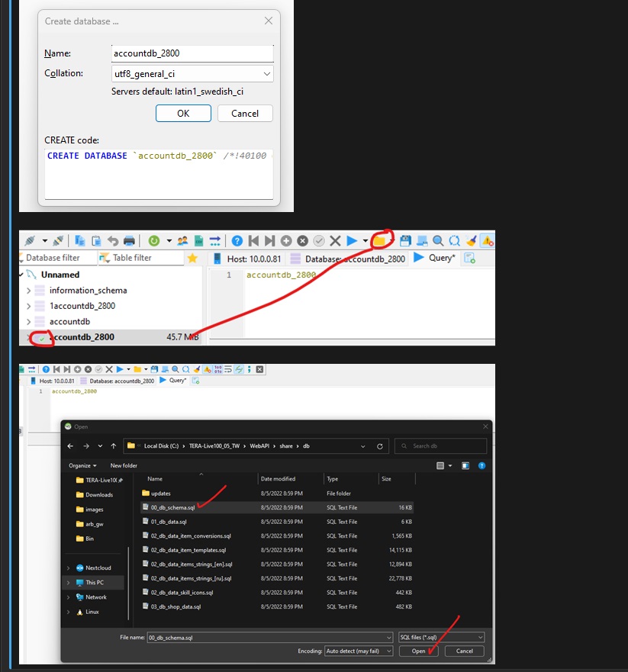Image resolution: width=628 pixels, height=672 pixels.
Task: Click the green Refresh icon in toolbar
Action: coord(154,240)
